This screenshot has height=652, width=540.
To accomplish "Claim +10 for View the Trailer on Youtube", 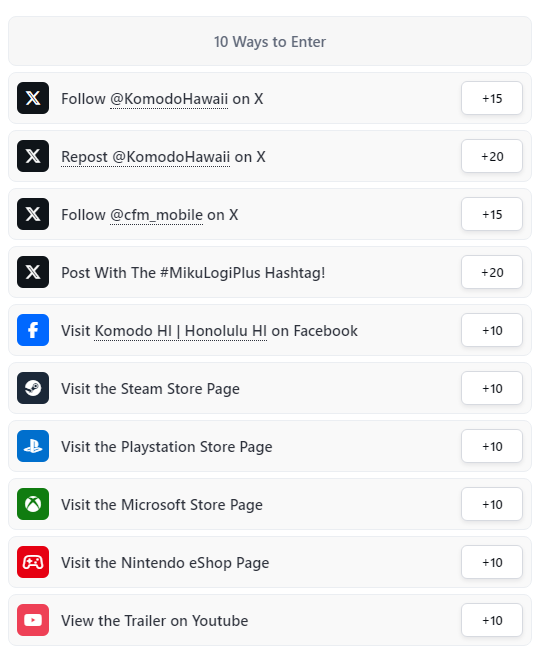I will coord(492,620).
